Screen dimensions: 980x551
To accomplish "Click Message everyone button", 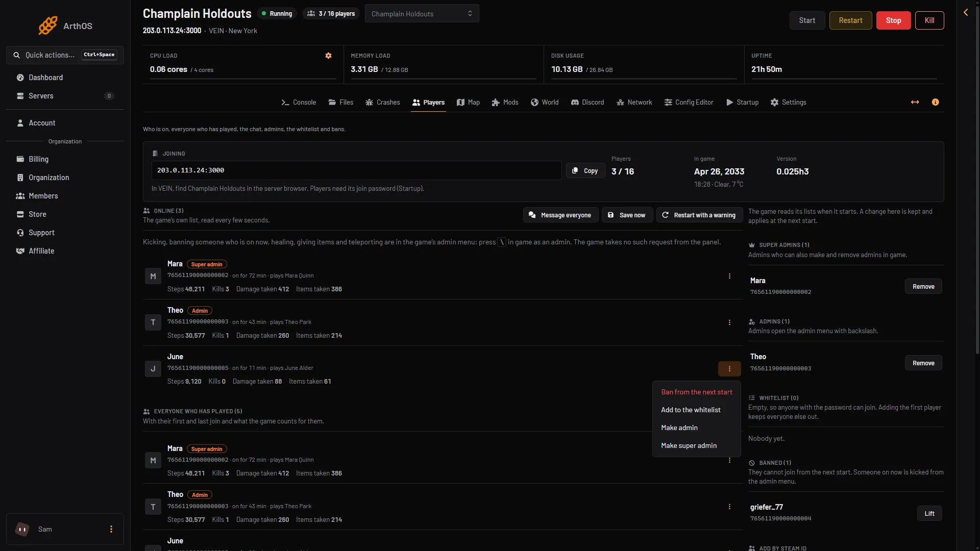I will pos(560,215).
